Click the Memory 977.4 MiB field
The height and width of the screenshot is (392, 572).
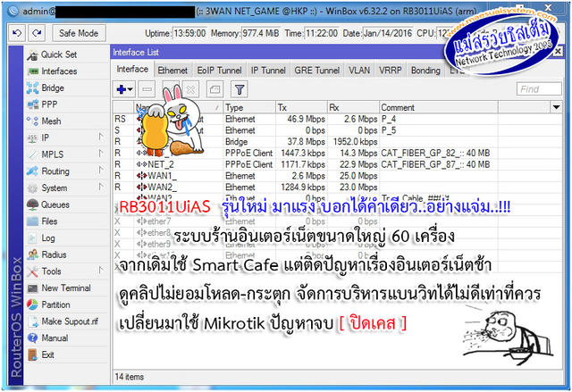click(x=260, y=33)
